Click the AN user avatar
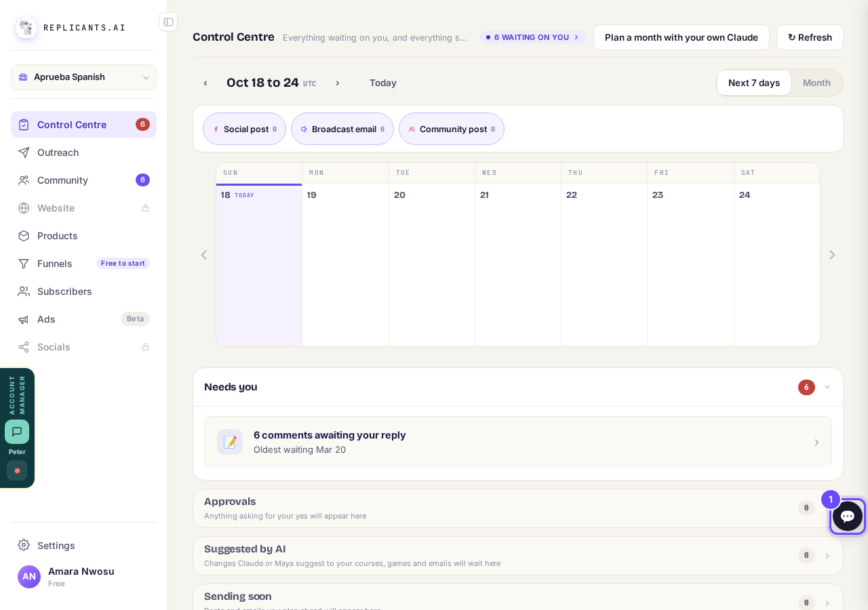Screen dimensions: 868x610 (29, 577)
